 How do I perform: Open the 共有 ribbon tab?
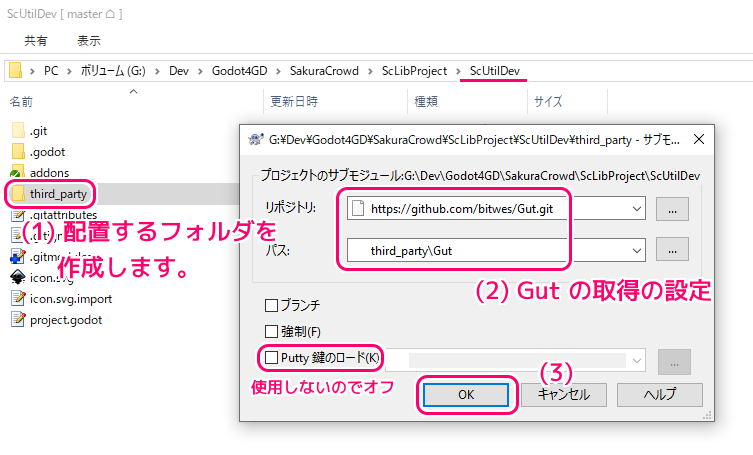(x=36, y=41)
